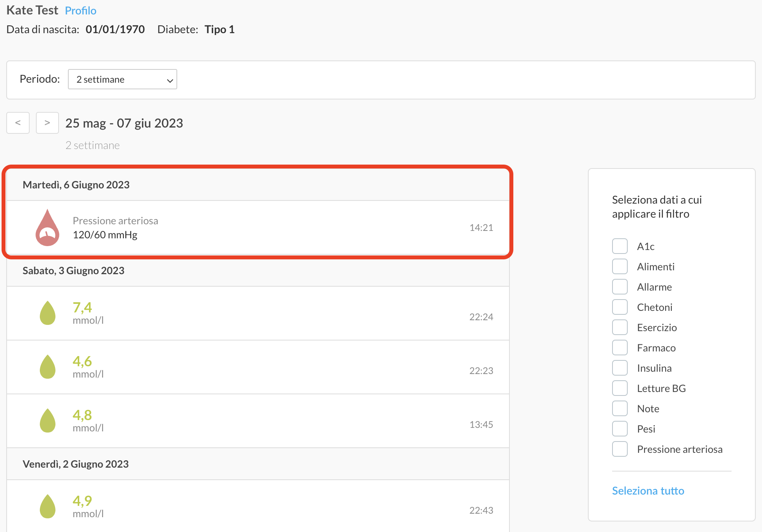
Task: Check the Pressione arteriosa filter checkbox
Action: tap(620, 449)
